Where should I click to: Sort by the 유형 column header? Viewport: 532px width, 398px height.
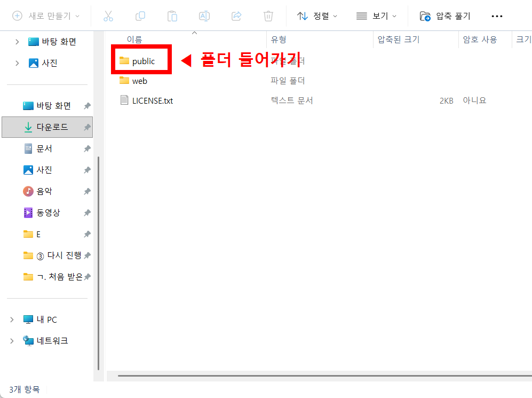(x=278, y=40)
